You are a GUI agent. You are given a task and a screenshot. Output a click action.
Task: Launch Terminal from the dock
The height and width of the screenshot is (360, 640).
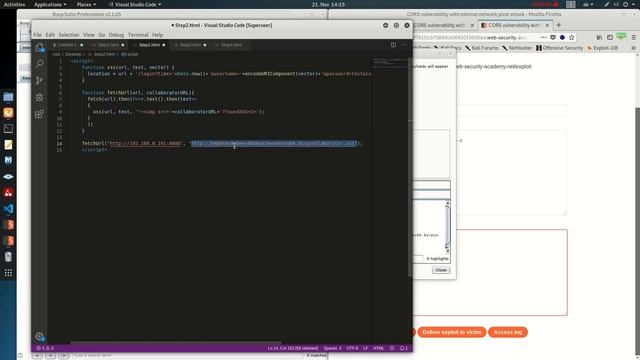(8, 129)
